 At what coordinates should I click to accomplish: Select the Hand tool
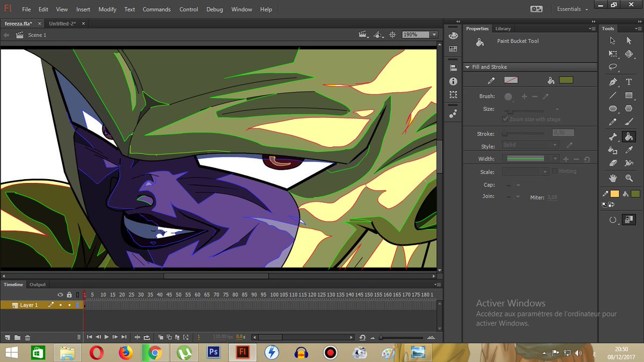[x=613, y=179]
